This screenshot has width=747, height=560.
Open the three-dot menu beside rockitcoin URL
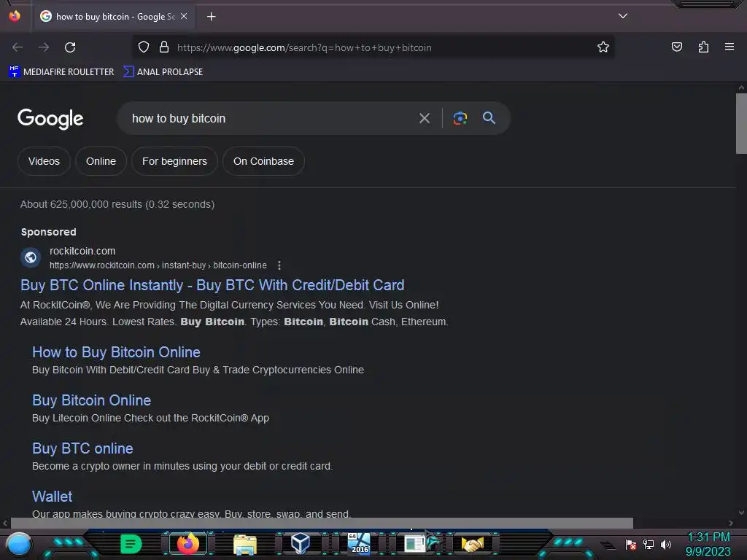[x=279, y=265]
